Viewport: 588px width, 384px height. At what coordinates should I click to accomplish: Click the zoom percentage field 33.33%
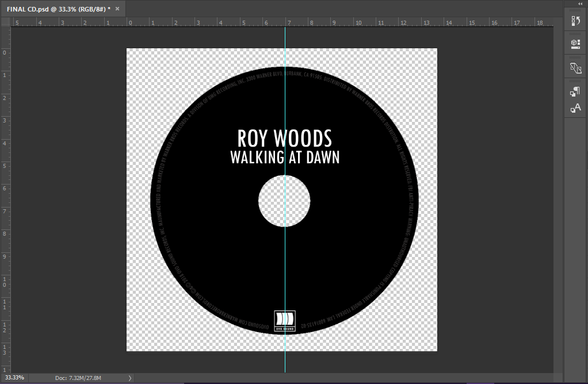click(x=14, y=378)
